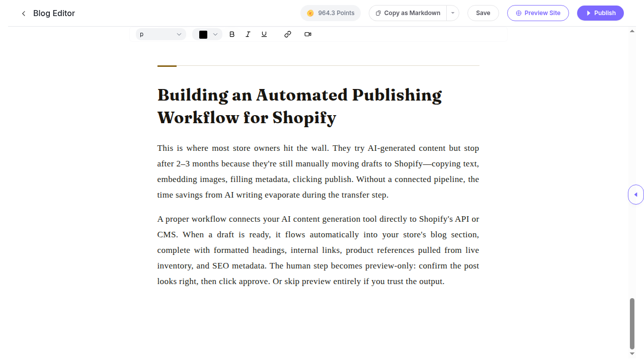The image size is (644, 362).
Task: Open Preview Site
Action: pos(538,13)
